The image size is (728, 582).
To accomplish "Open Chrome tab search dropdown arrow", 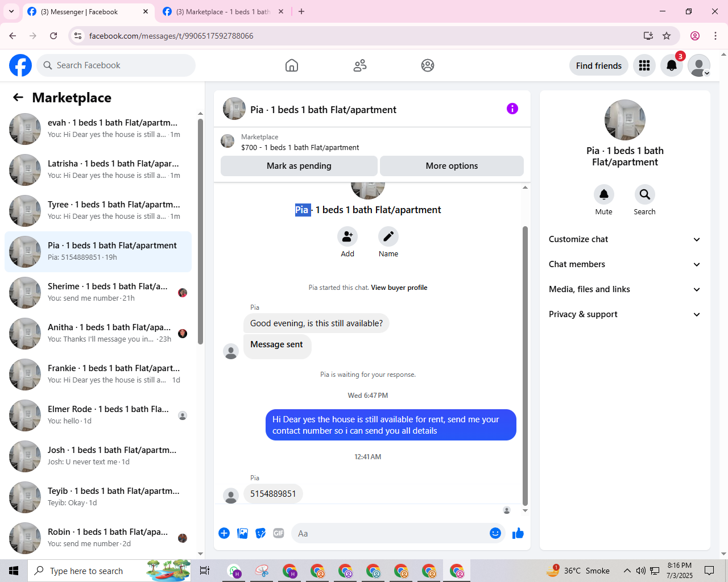I will point(11,11).
